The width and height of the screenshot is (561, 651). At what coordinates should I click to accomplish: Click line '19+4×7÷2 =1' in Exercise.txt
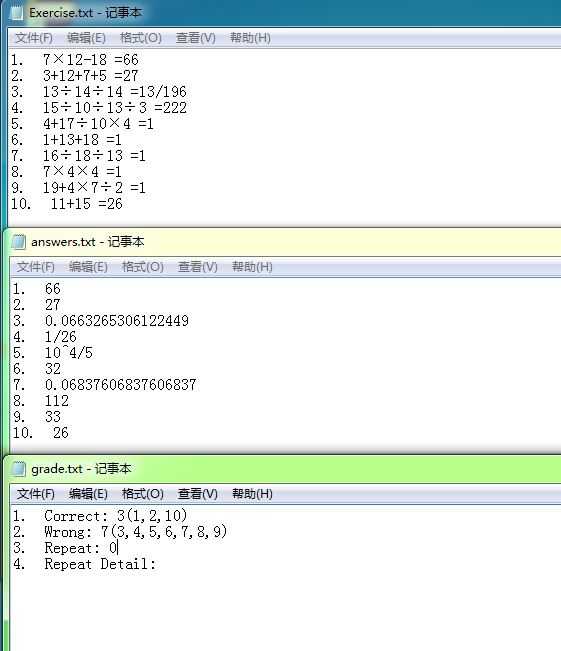click(x=95, y=188)
